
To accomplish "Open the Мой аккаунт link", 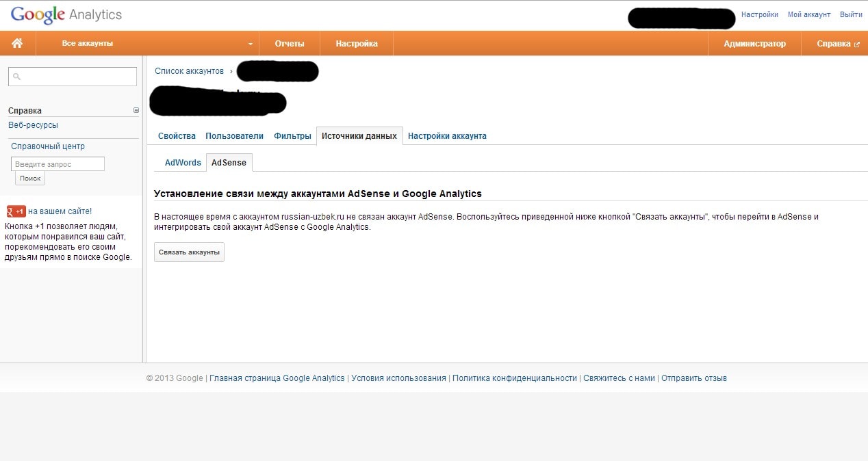I will (809, 14).
